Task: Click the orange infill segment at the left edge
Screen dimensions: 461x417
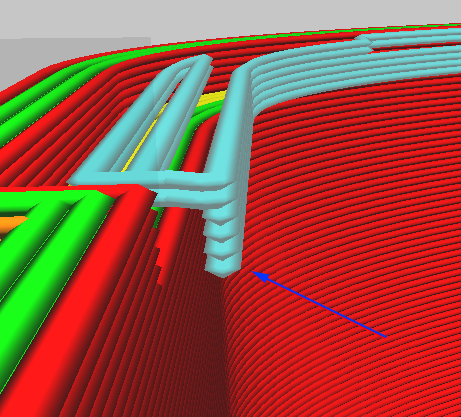Action: [x=13, y=225]
